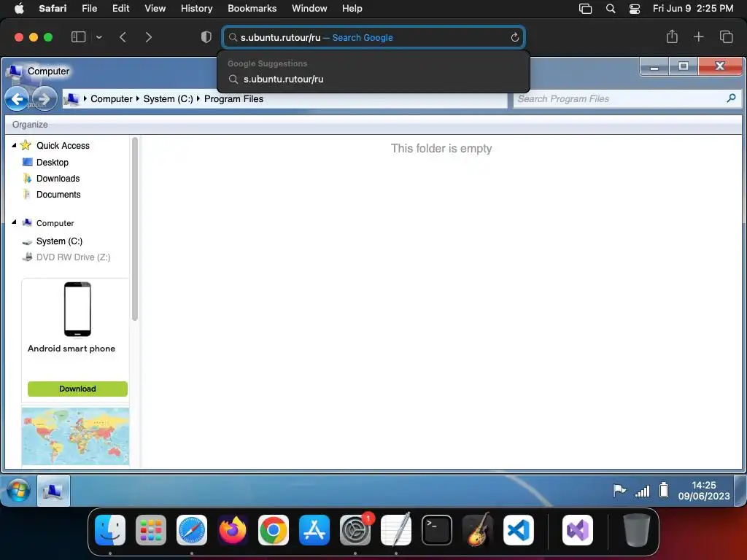Click the sidebar vertical scrollbar
The width and height of the screenshot is (747, 560).
click(135, 228)
